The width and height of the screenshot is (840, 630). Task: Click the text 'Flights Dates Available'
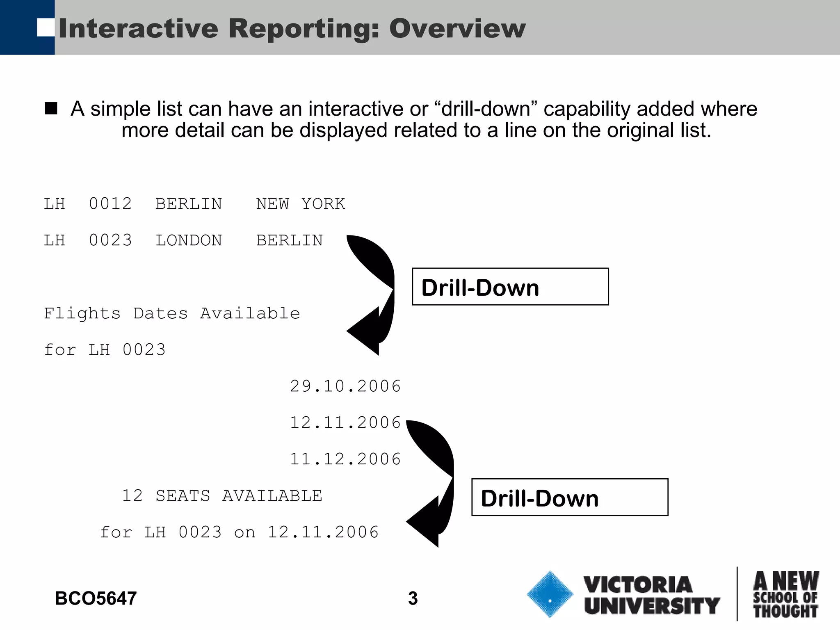pyautogui.click(x=172, y=313)
